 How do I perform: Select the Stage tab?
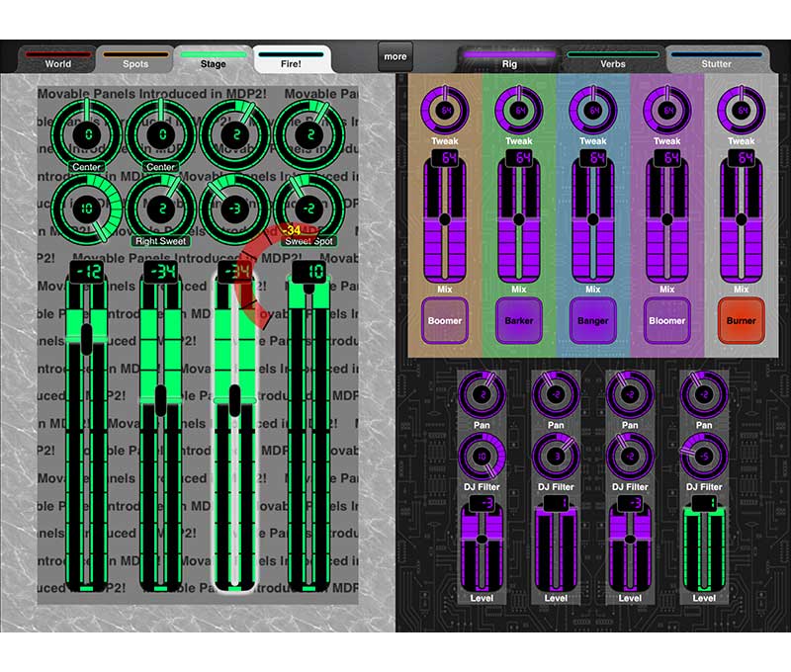pos(213,59)
